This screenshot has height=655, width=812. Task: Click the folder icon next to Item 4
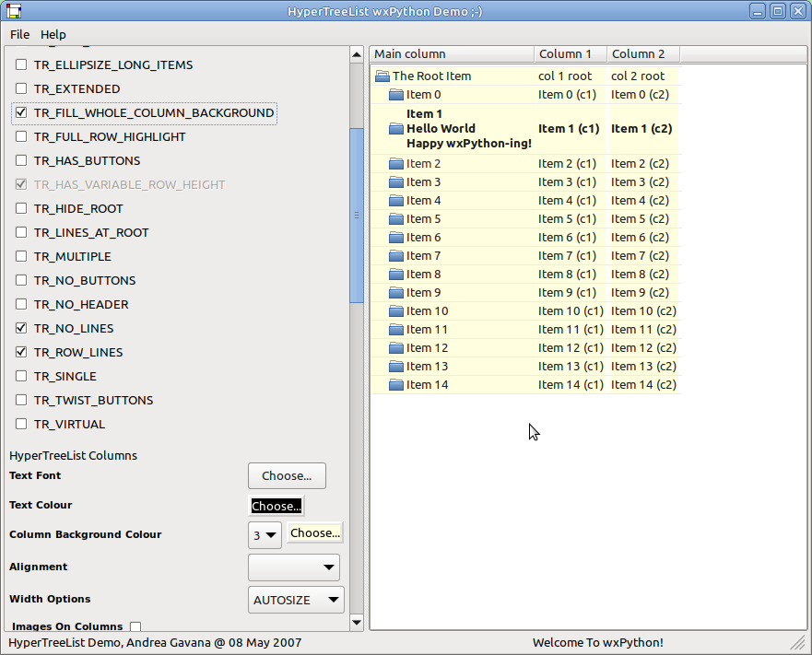[396, 201]
